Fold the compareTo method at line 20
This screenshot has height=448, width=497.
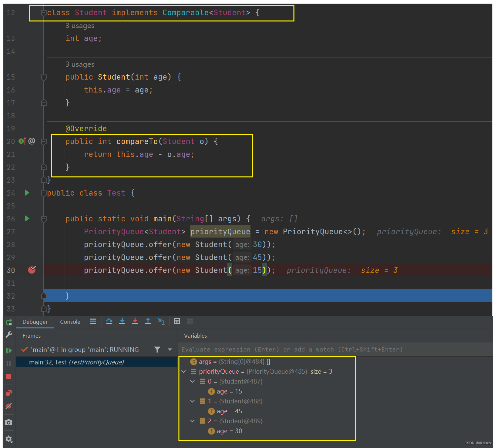44,142
